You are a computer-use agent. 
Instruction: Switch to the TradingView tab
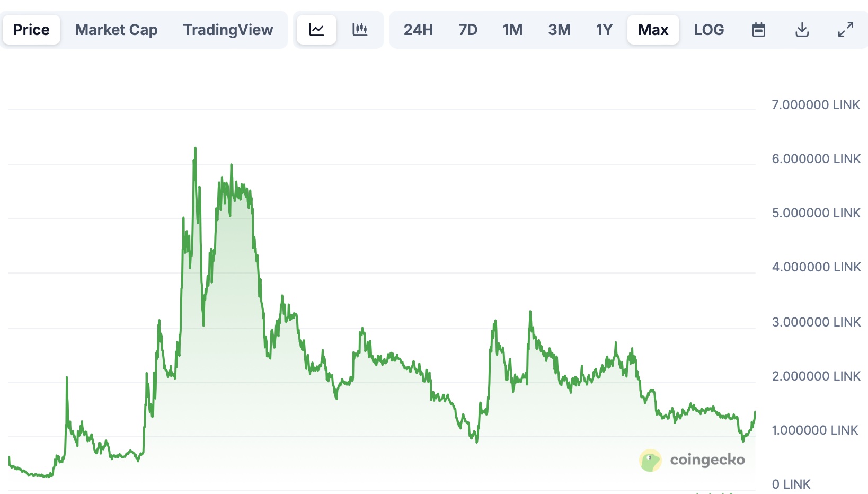coord(228,30)
